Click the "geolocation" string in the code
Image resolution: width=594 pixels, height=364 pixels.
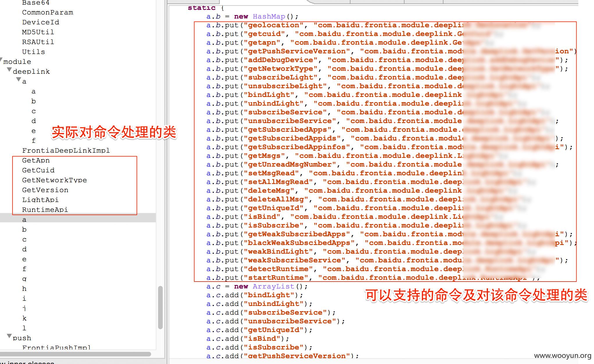click(273, 25)
